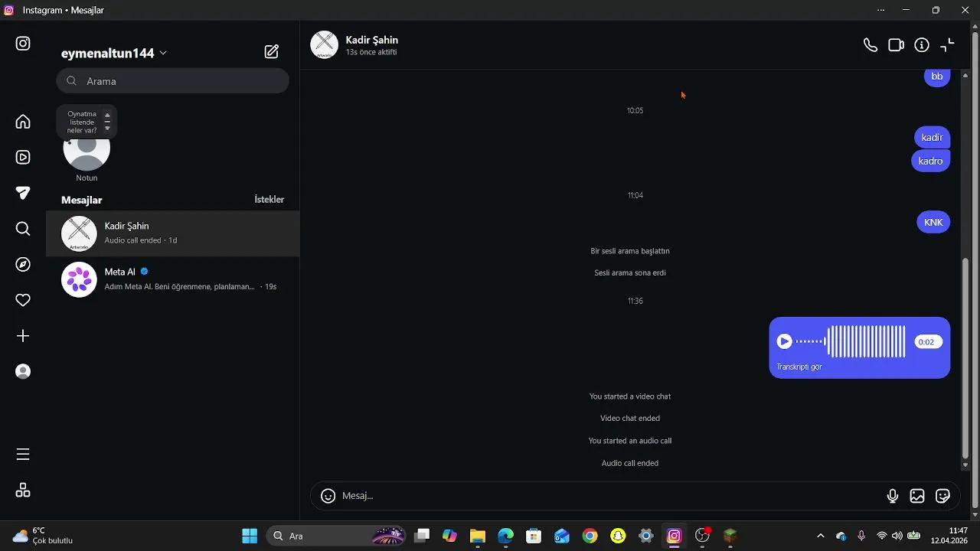Open conversation info panel
Viewport: 980px width, 551px height.
pos(922,45)
